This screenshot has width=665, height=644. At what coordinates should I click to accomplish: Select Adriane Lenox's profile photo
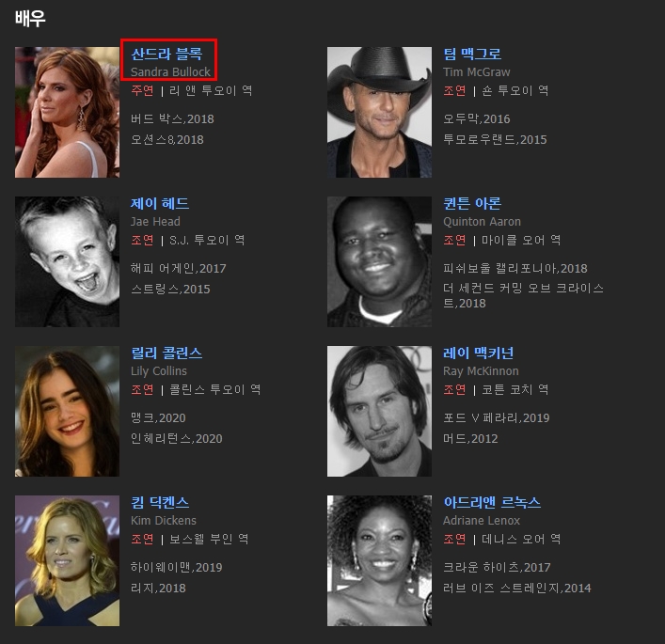coord(379,561)
